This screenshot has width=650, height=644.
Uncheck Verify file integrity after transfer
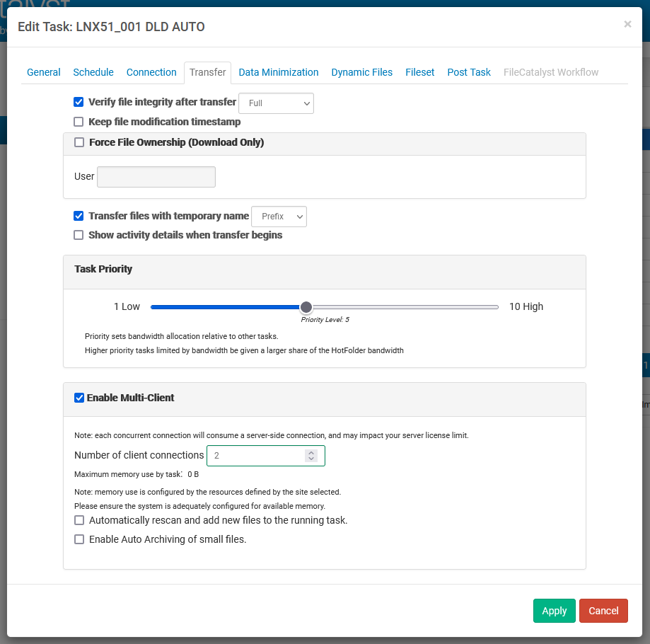(x=79, y=102)
